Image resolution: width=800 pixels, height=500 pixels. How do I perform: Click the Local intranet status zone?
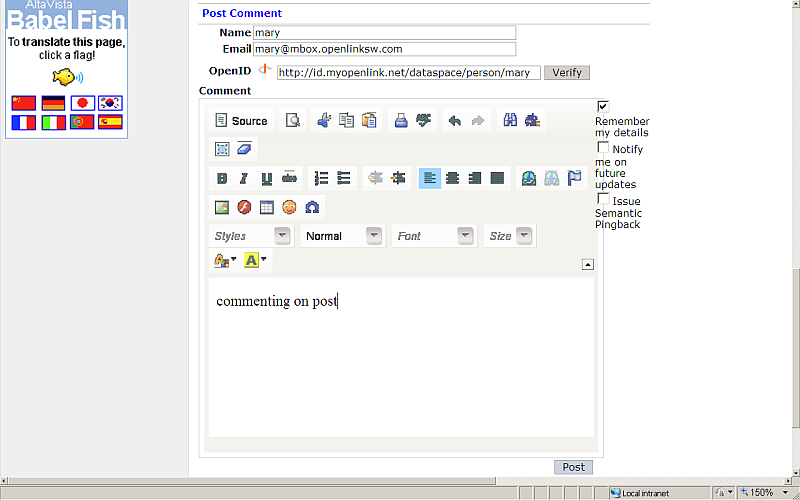coord(659,493)
